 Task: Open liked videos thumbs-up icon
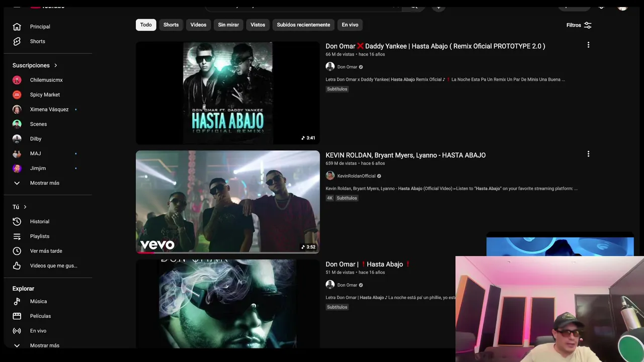point(17,265)
